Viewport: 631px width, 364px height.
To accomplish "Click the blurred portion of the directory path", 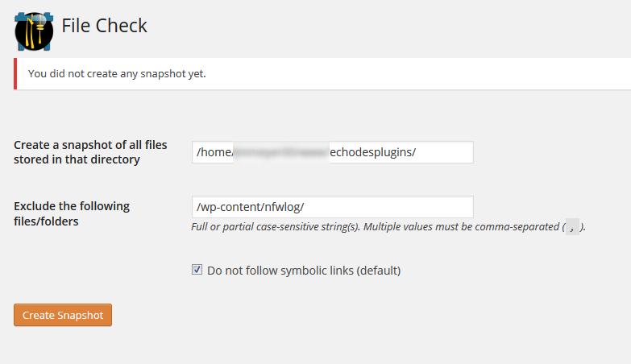I will [x=281, y=152].
